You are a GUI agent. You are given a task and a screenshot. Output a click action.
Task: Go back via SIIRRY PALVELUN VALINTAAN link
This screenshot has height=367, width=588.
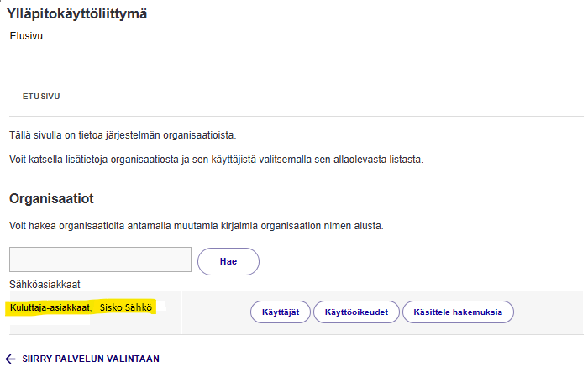pos(90,359)
